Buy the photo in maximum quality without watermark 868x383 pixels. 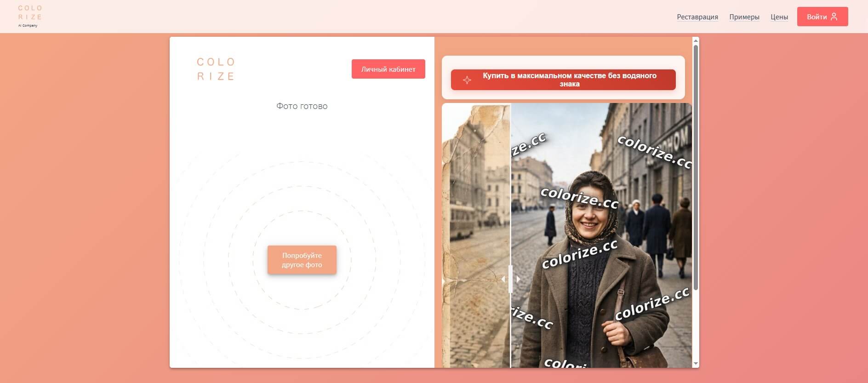(563, 80)
